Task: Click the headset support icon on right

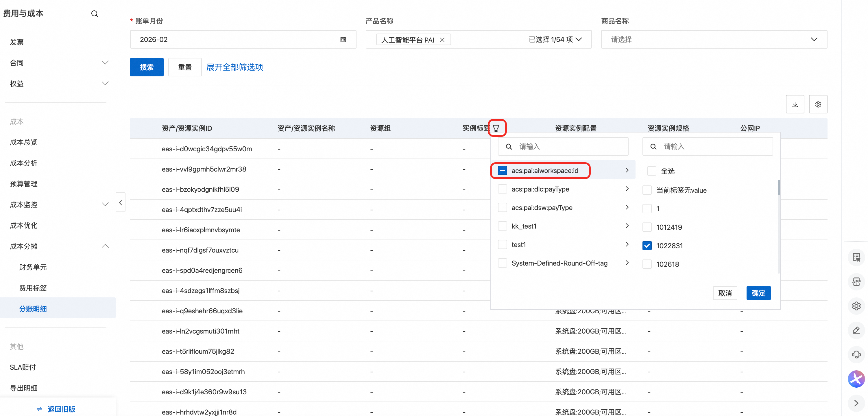Action: 856,354
